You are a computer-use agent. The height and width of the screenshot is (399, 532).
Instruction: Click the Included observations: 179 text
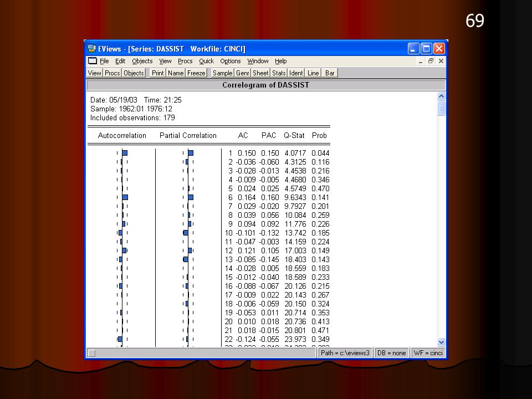pos(132,117)
